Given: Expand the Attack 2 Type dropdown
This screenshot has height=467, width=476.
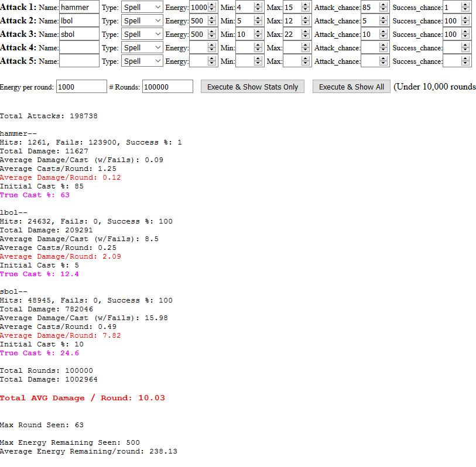Looking at the screenshot, I should (x=142, y=20).
